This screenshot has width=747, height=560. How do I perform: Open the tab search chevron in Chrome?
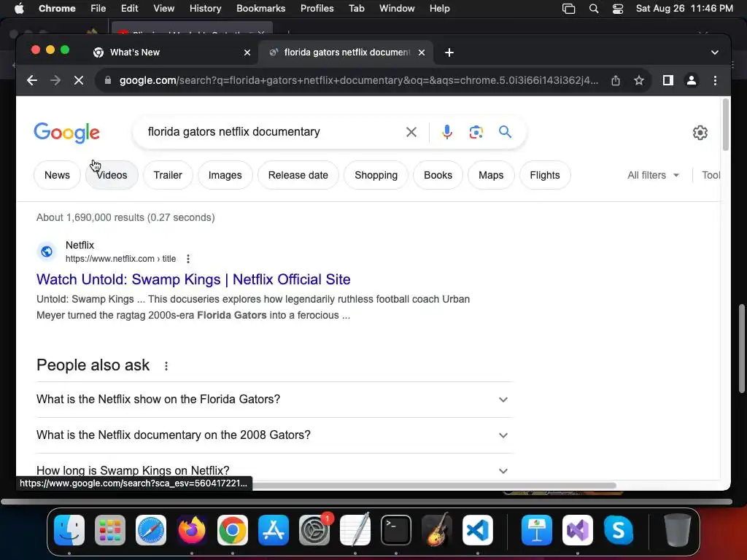pos(715,52)
